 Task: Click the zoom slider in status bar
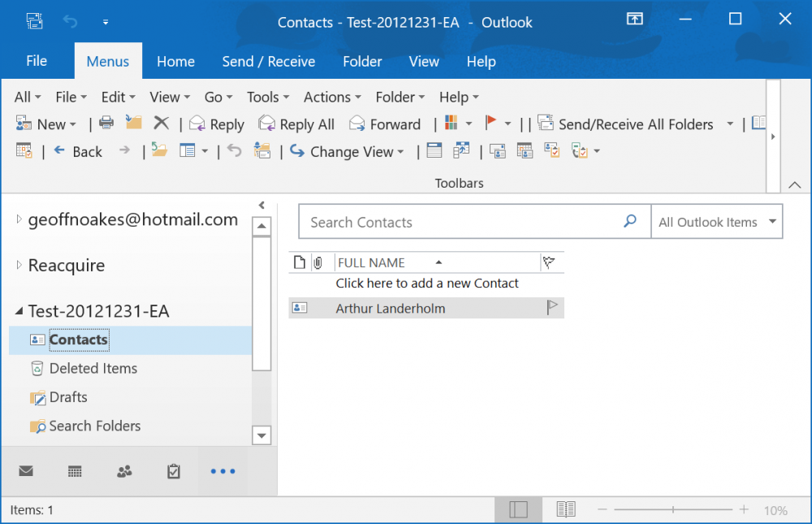[x=672, y=509]
